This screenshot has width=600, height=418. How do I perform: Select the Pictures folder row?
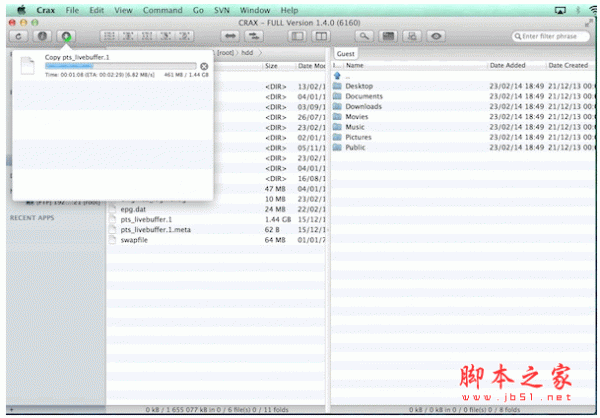[463, 137]
